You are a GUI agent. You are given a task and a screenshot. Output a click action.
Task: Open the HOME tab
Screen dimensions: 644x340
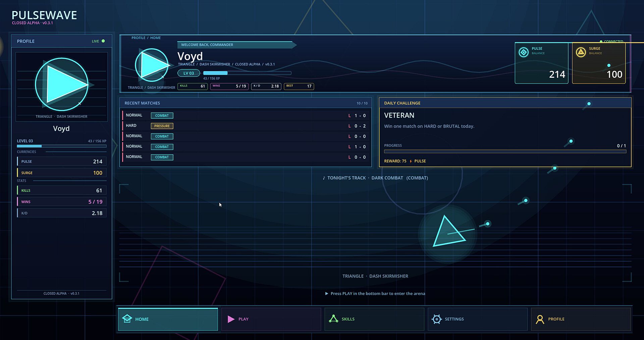coord(168,319)
